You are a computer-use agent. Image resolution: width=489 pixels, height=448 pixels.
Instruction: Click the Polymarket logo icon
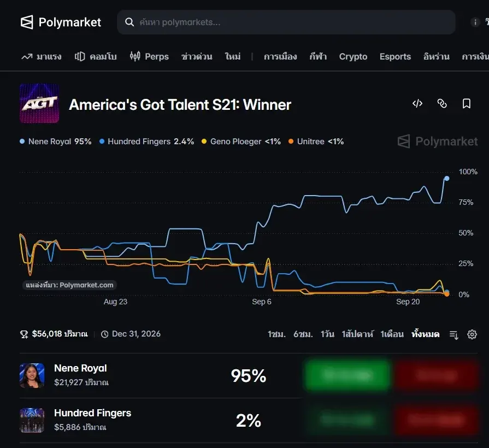pos(27,22)
